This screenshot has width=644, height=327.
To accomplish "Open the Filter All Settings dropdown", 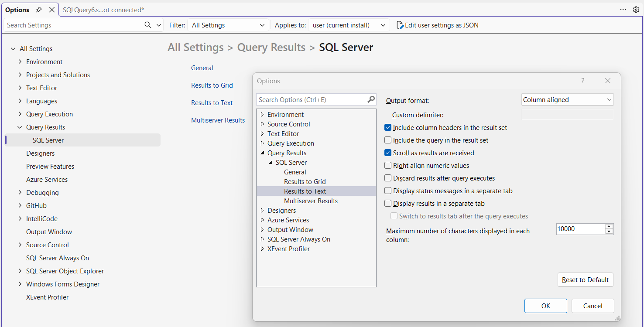I will pos(228,25).
